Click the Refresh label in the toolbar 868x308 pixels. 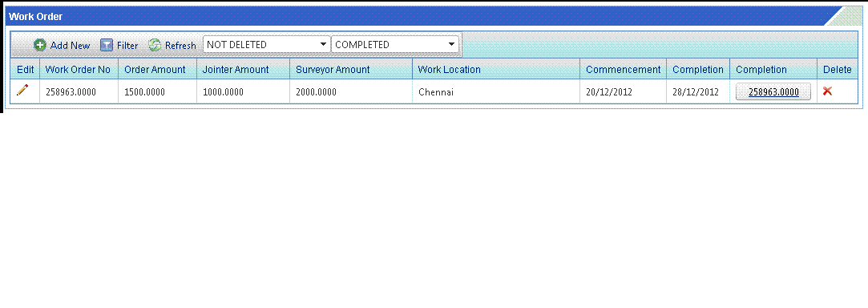(x=180, y=46)
